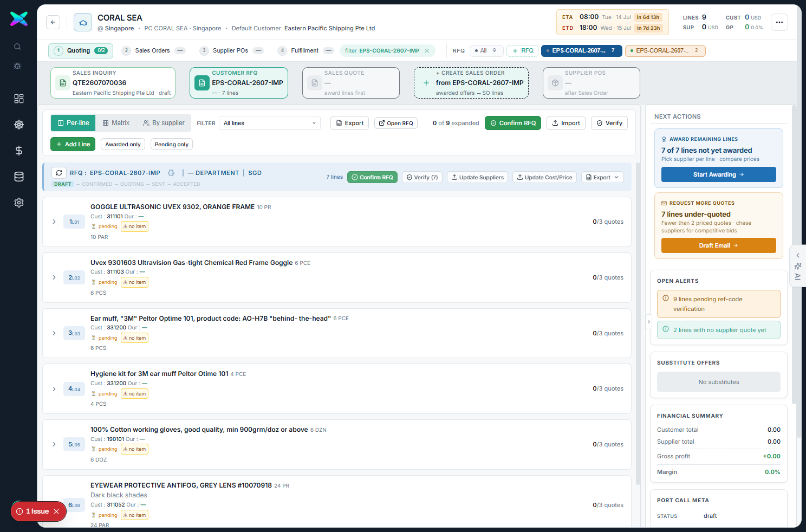Switch to Matrix view
This screenshot has height=532, width=806.
(116, 123)
